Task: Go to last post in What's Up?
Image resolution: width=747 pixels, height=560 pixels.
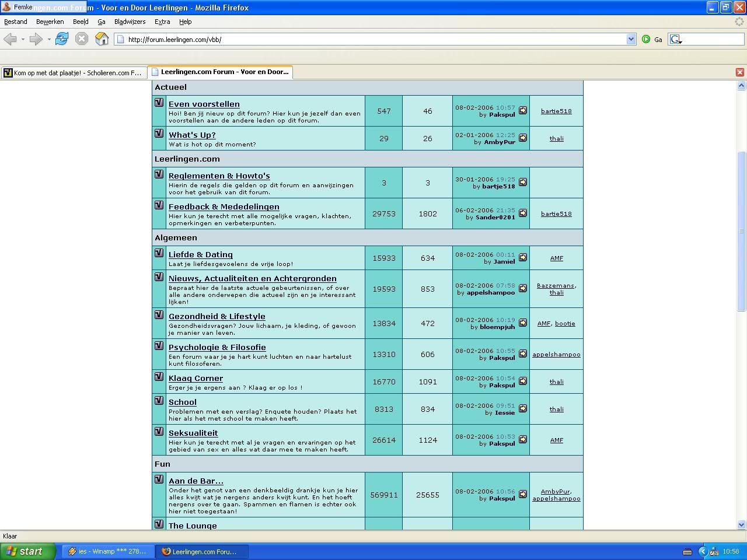Action: 523,138
